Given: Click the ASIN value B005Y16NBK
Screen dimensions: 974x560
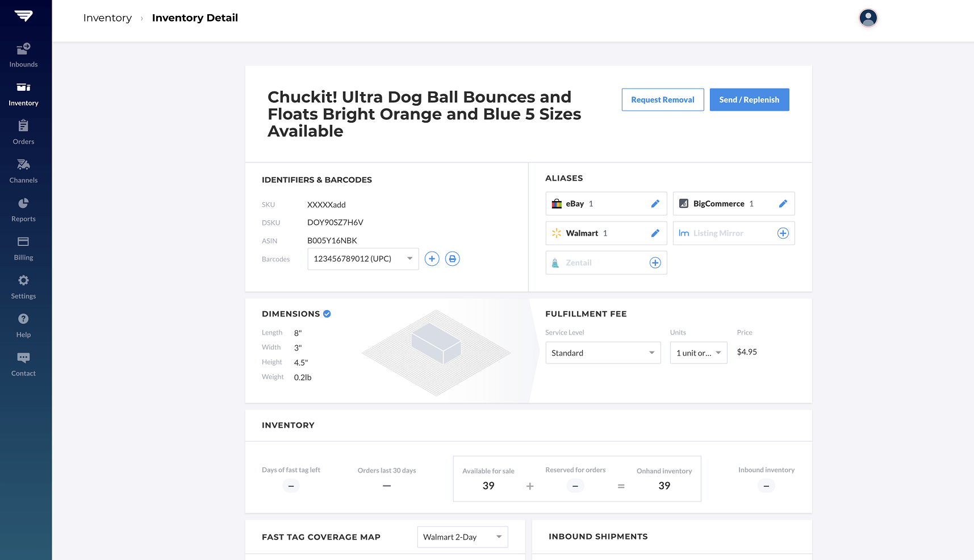Looking at the screenshot, I should [x=332, y=240].
